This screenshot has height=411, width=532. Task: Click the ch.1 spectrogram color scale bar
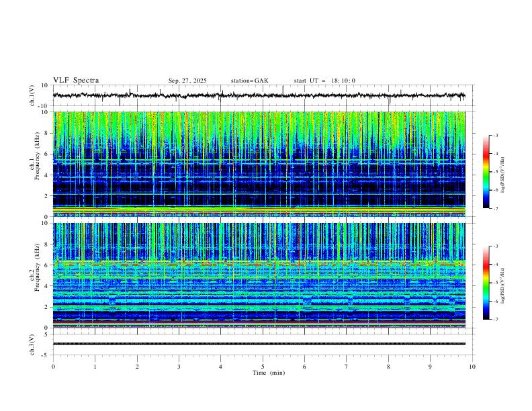pyautogui.click(x=486, y=172)
